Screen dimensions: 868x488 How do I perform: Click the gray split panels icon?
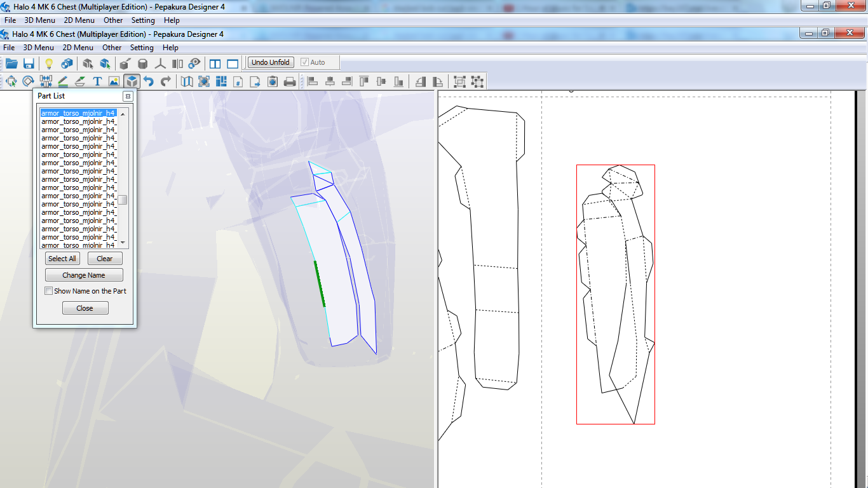tap(178, 64)
